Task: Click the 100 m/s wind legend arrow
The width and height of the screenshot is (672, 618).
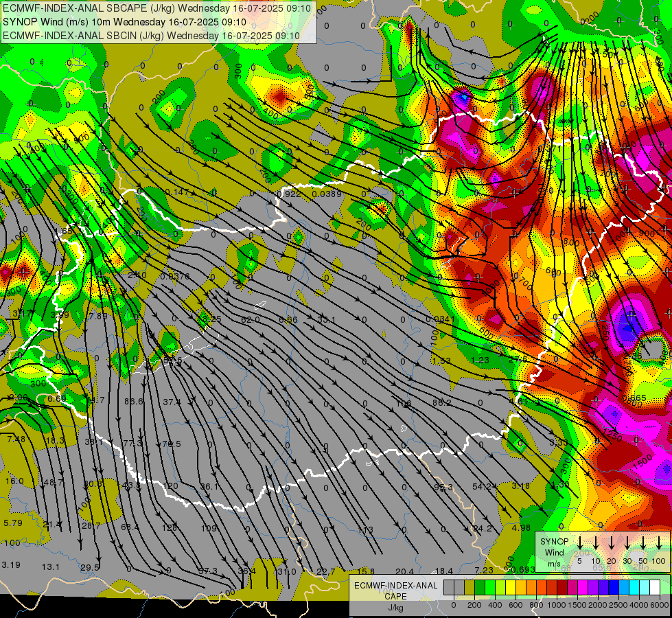Action: (x=659, y=542)
